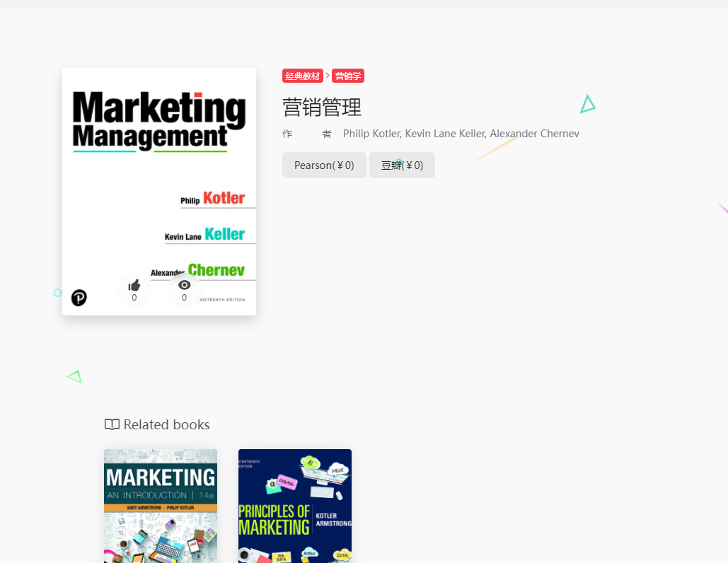This screenshot has height=563, width=728.
Task: Click the eye views icon on the cover
Action: (185, 285)
